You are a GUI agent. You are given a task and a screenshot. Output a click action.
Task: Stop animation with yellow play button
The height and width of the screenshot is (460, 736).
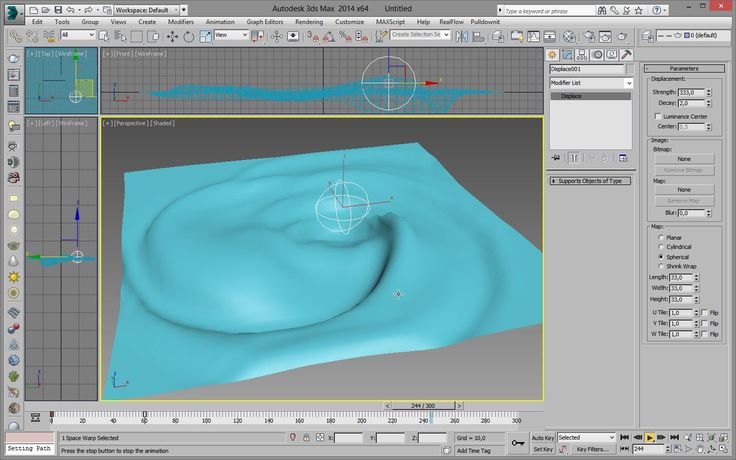(650, 437)
